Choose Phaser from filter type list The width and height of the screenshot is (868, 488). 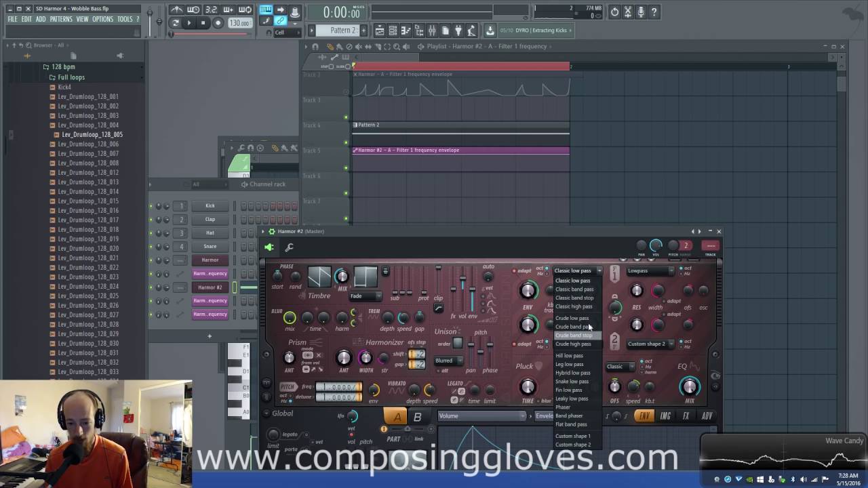tap(563, 407)
